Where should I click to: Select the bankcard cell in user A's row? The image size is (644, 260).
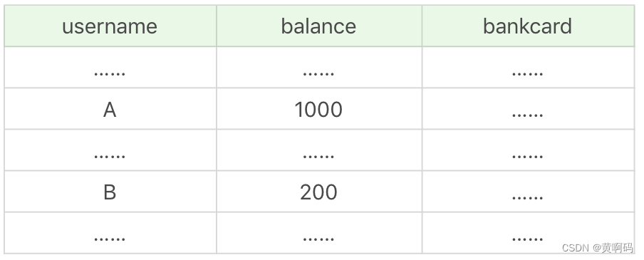[528, 109]
